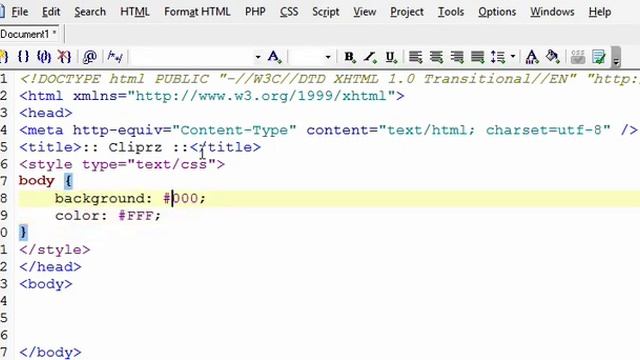
Task: Open the File menu
Action: pyautogui.click(x=20, y=12)
